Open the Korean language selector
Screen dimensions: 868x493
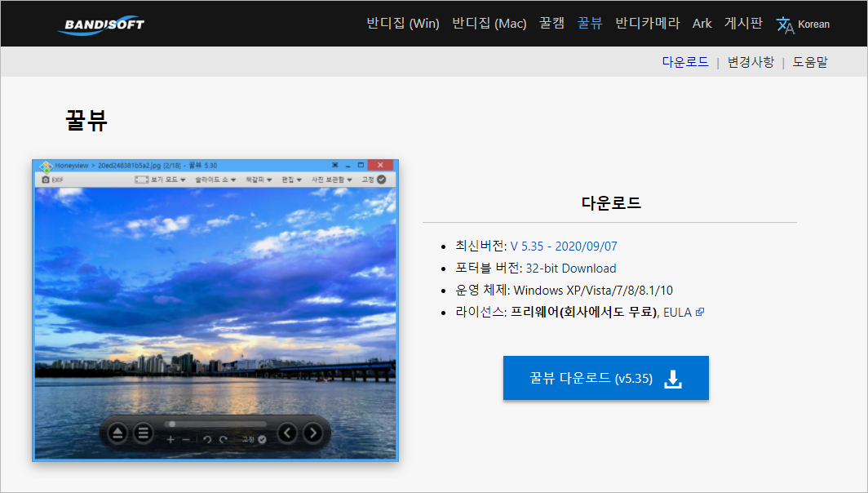(x=814, y=24)
